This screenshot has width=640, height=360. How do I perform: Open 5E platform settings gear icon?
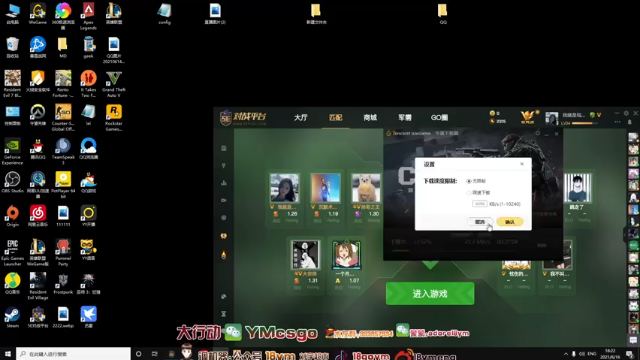(x=627, y=113)
